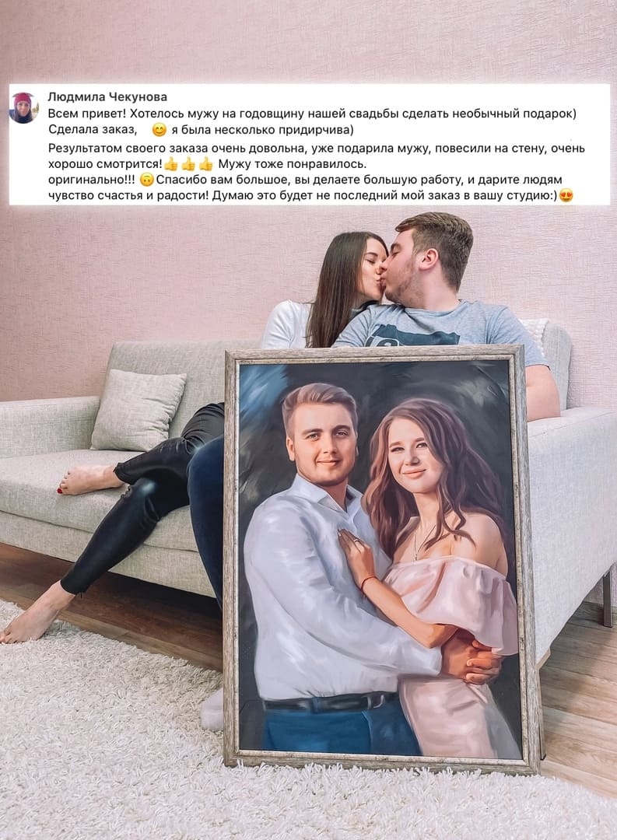This screenshot has width=617, height=840.
Task: Select the black belt in the painting
Action: pos(331,703)
